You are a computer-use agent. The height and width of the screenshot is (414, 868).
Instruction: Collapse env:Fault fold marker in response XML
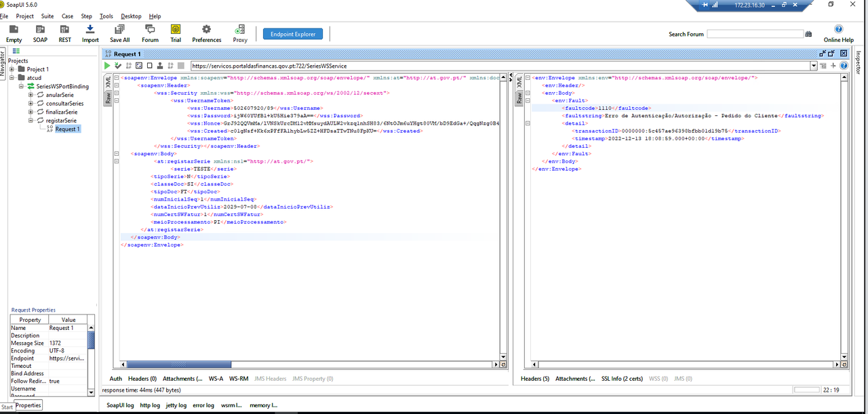(x=528, y=100)
